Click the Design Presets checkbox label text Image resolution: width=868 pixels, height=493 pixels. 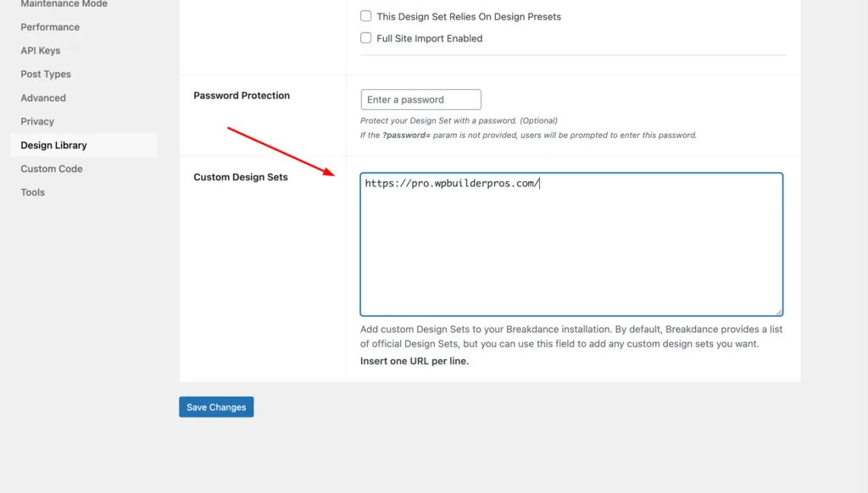(x=469, y=17)
